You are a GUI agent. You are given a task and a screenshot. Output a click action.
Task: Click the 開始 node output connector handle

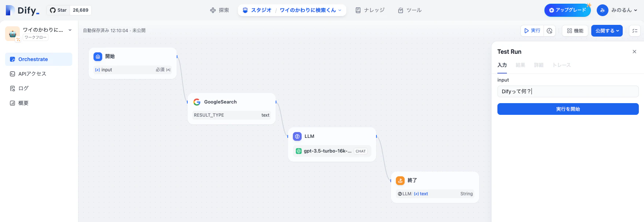pyautogui.click(x=177, y=57)
